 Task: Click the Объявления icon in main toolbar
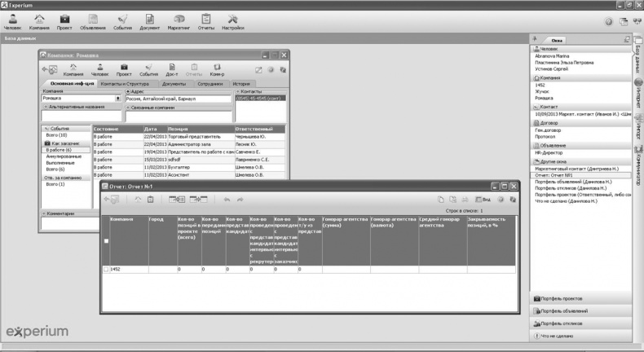[93, 20]
